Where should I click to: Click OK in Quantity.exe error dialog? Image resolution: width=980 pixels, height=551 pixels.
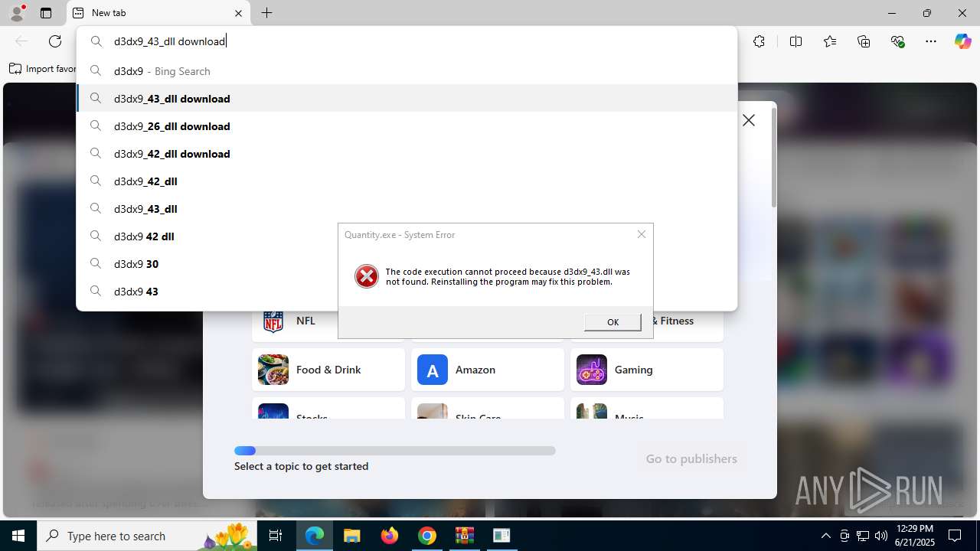(612, 322)
